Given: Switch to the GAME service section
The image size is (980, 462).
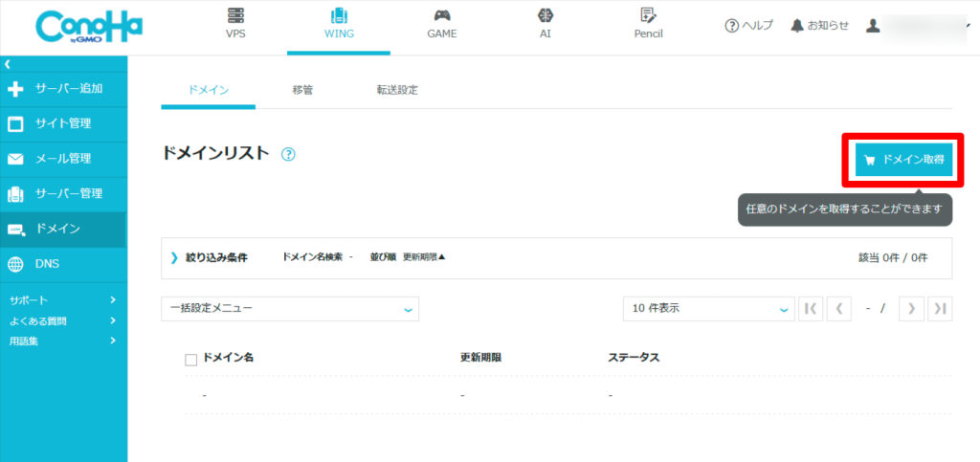Looking at the screenshot, I should [441, 24].
